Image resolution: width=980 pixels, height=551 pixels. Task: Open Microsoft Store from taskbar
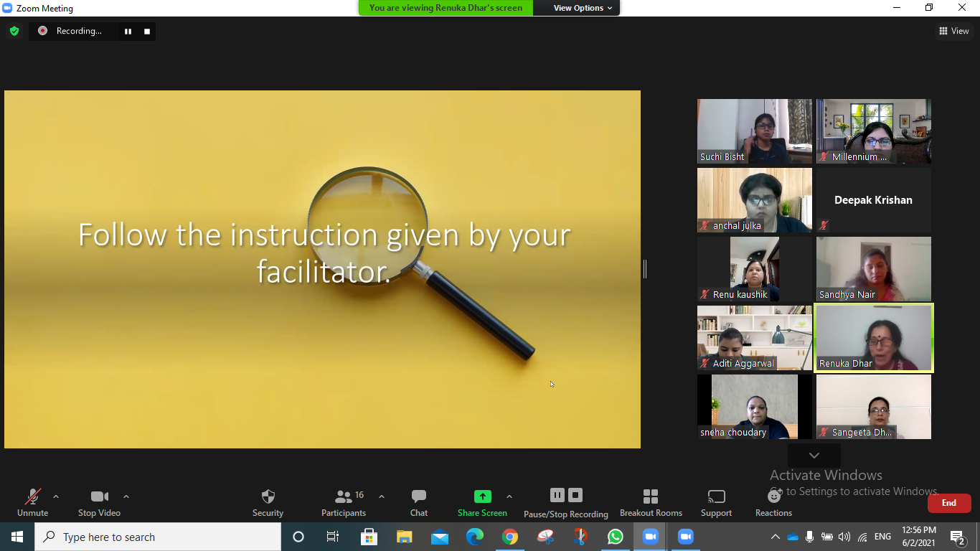[369, 537]
